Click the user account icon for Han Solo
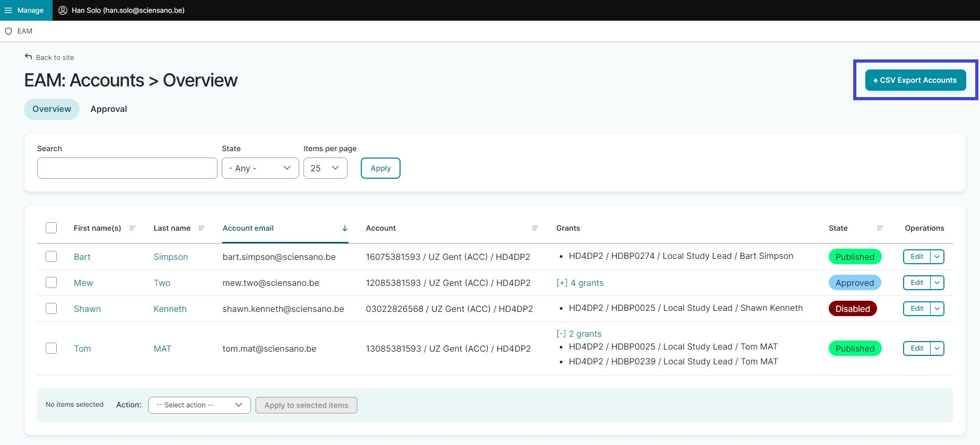Viewport: 980px width, 445px height. click(x=63, y=10)
